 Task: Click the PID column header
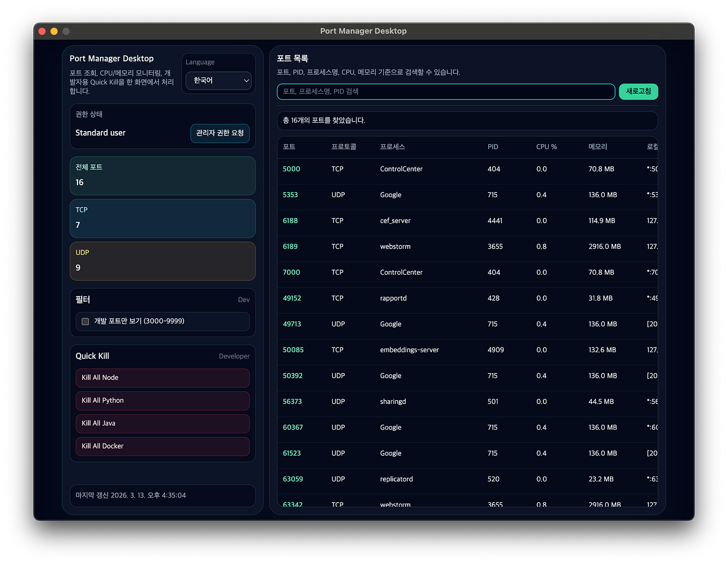pyautogui.click(x=493, y=147)
